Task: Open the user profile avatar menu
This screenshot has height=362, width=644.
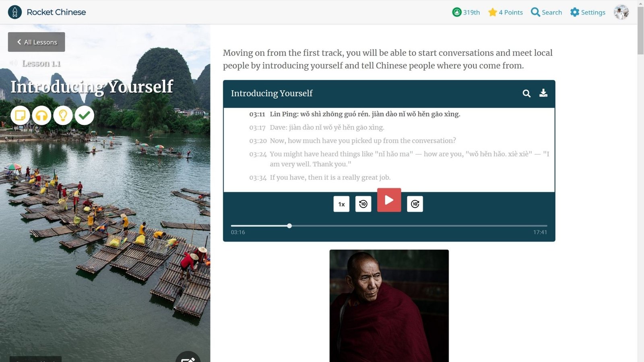Action: coord(621,12)
